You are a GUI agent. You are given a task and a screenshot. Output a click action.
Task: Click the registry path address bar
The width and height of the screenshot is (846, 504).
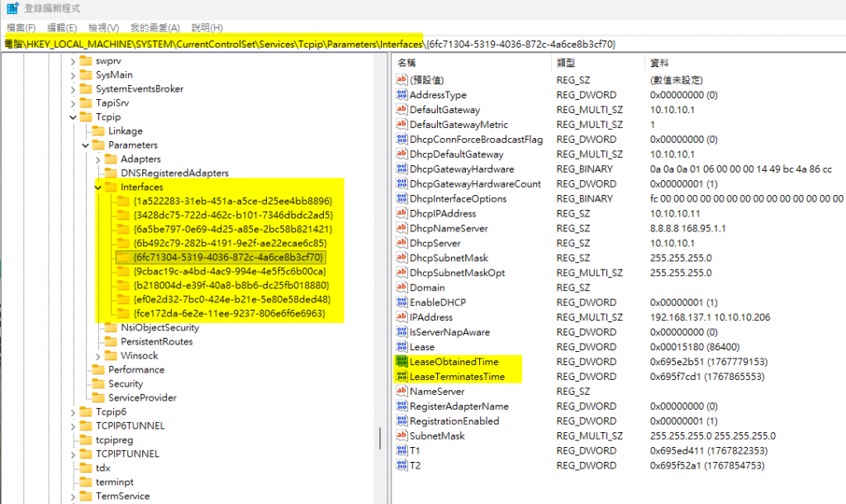pos(423,45)
